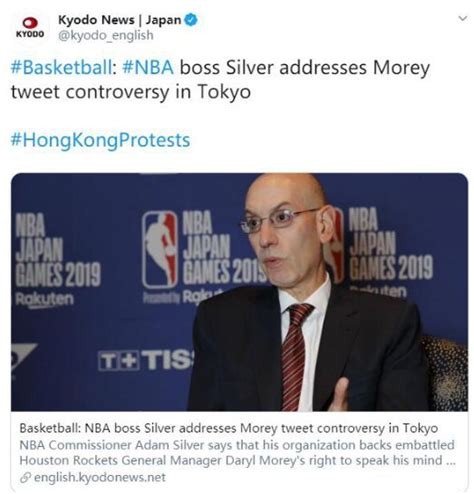Click the Kyodo profile avatar logo
This screenshot has width=474, height=494.
click(x=30, y=28)
